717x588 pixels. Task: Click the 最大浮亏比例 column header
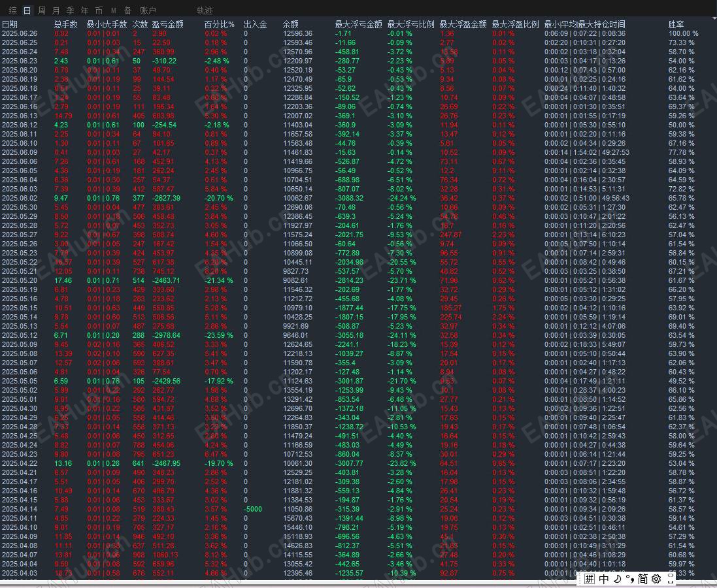click(410, 24)
